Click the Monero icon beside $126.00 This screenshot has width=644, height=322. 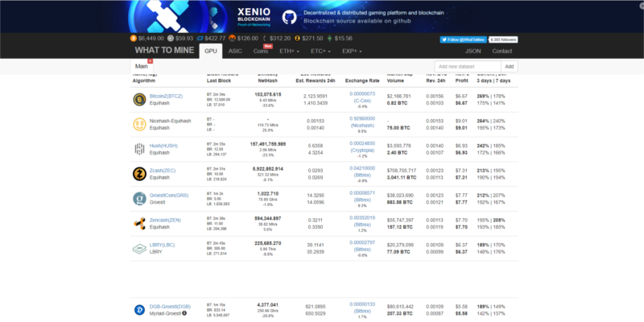tap(232, 38)
